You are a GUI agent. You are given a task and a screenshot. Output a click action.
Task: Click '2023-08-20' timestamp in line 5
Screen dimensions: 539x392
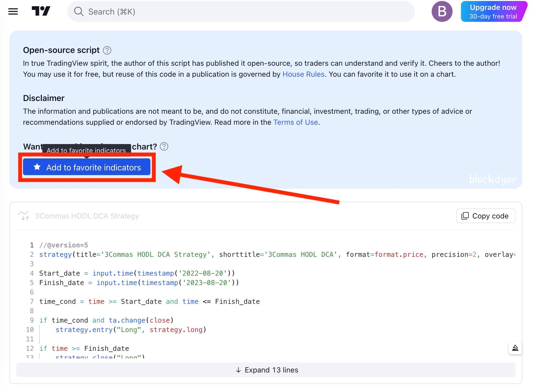(x=207, y=283)
